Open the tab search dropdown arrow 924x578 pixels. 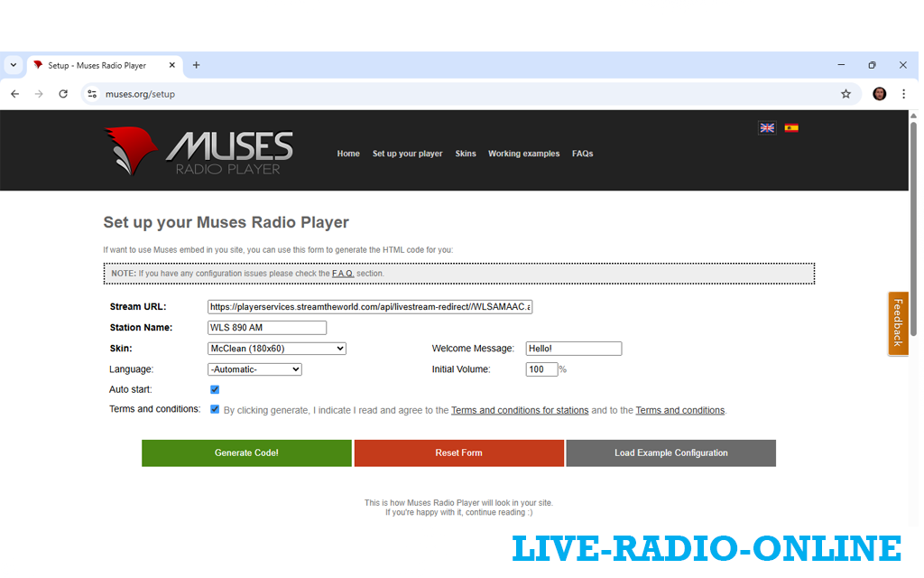[13, 65]
